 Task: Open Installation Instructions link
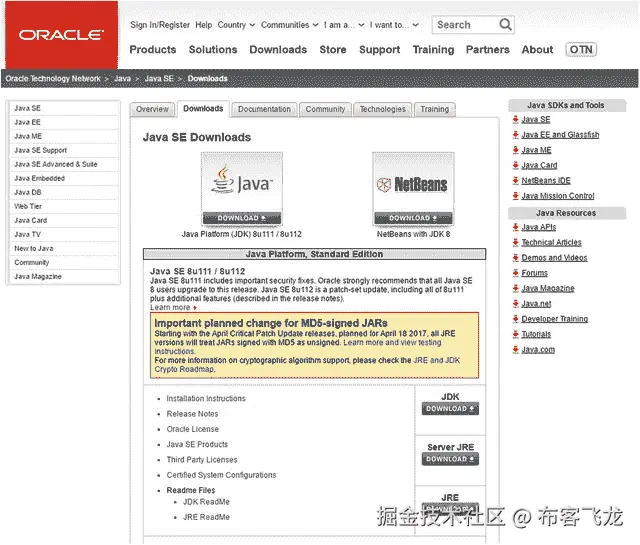click(206, 398)
